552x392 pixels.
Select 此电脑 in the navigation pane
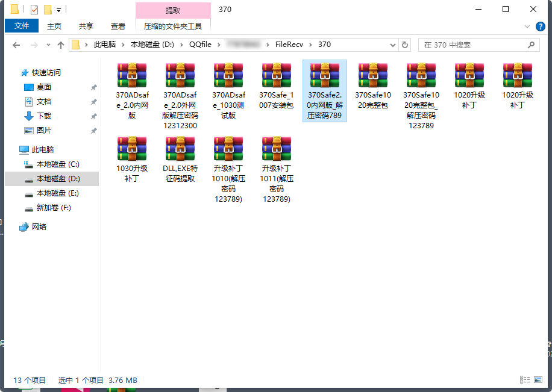click(43, 150)
